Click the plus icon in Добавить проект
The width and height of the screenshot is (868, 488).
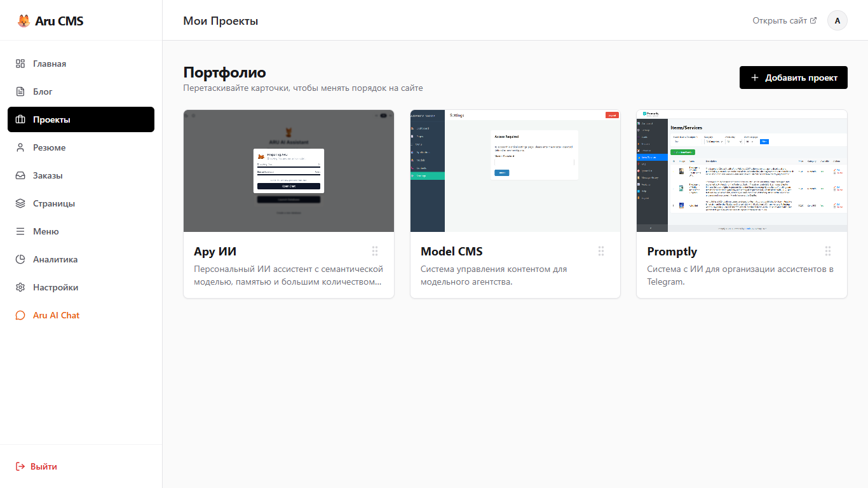[755, 78]
